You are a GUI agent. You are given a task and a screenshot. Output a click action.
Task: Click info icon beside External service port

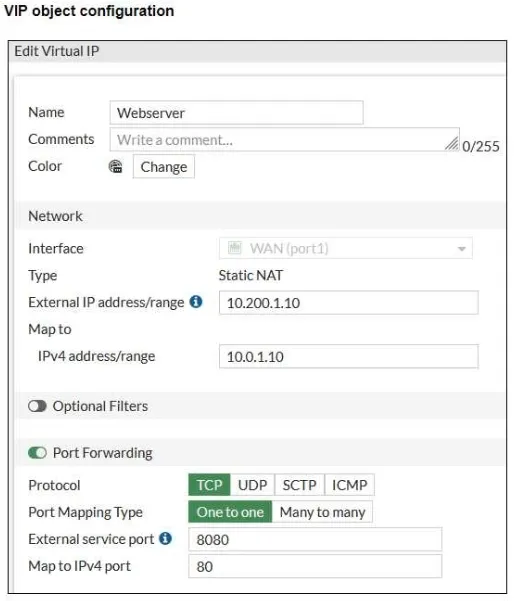tap(165, 539)
